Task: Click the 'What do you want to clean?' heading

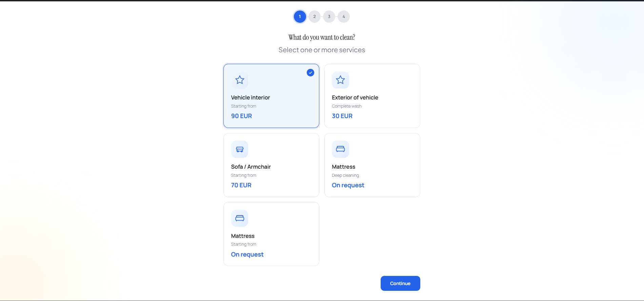Action: coord(322,37)
